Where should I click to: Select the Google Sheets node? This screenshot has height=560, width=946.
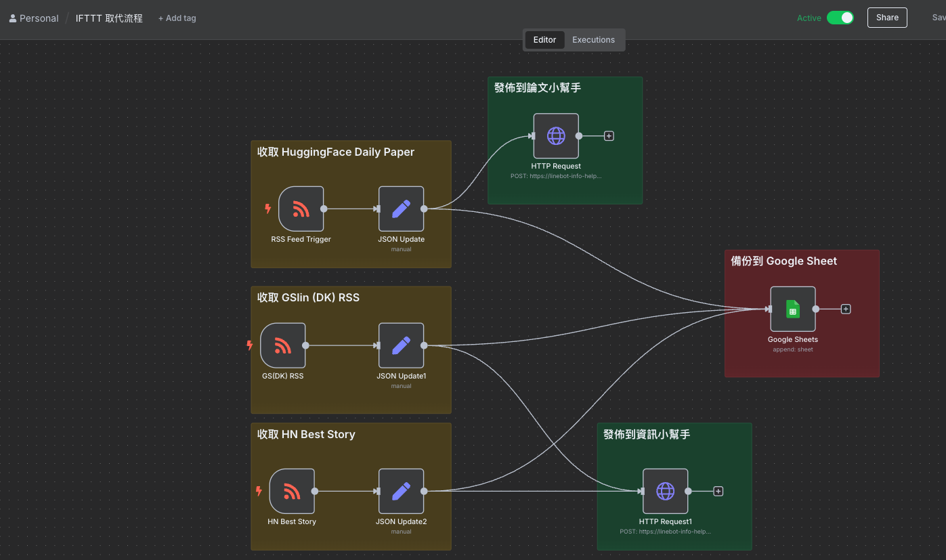point(792,309)
